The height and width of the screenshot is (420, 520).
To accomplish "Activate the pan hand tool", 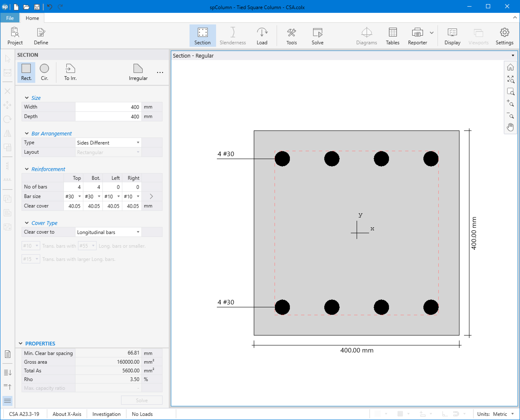I will (510, 127).
